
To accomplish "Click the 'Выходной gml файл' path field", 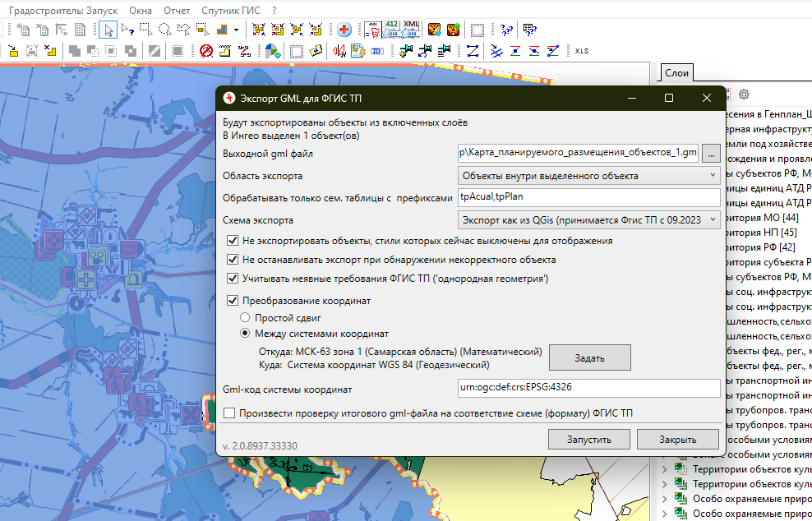I will pyautogui.click(x=579, y=154).
